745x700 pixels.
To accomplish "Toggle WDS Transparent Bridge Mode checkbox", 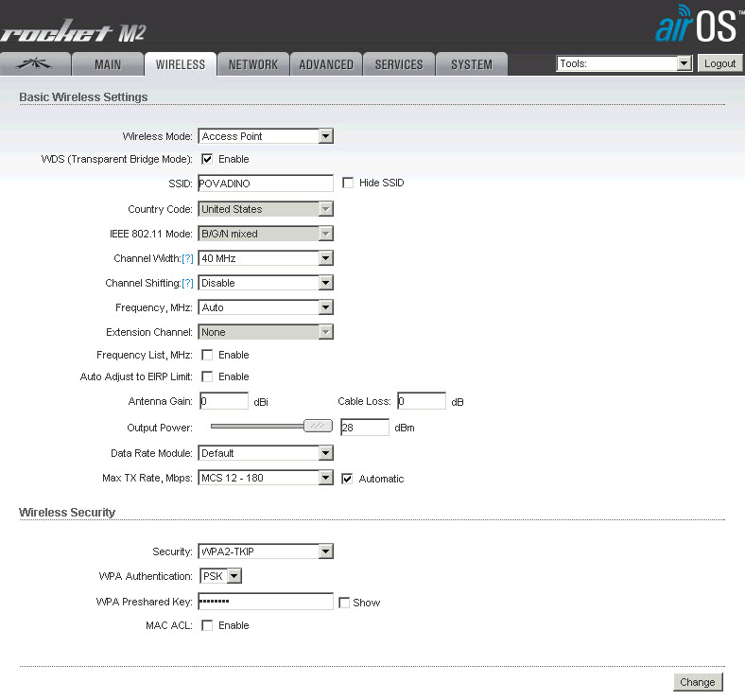I will coord(207,159).
